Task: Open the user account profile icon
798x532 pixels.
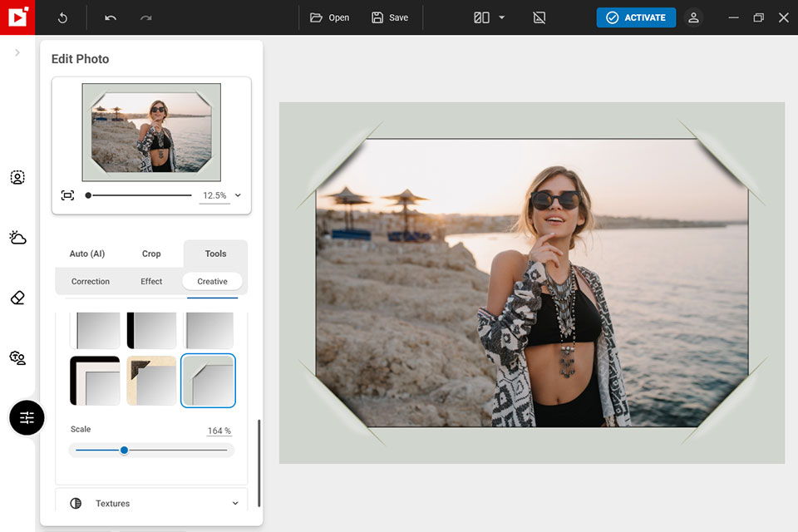Action: click(693, 17)
